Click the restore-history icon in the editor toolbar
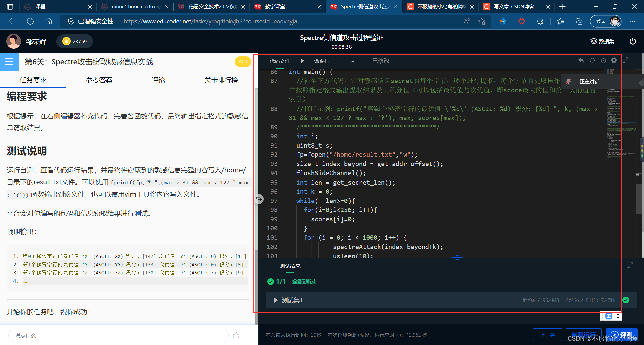The image size is (644, 345). point(603,60)
